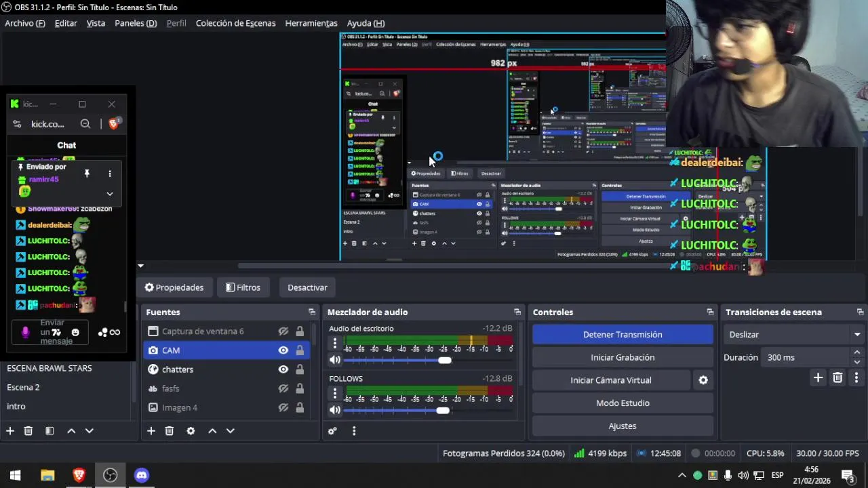
Task: Add a scene transition with plus
Action: pyautogui.click(x=818, y=378)
